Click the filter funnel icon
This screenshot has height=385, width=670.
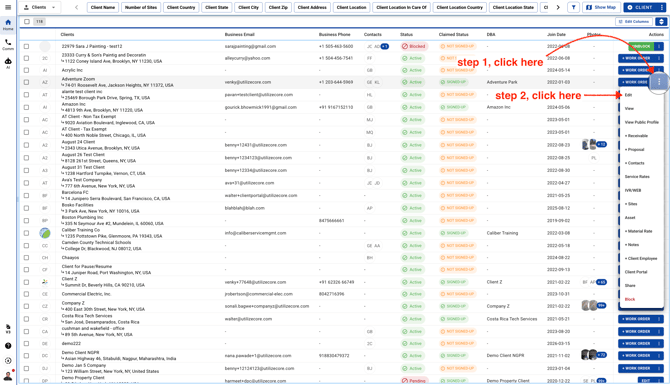(x=573, y=7)
